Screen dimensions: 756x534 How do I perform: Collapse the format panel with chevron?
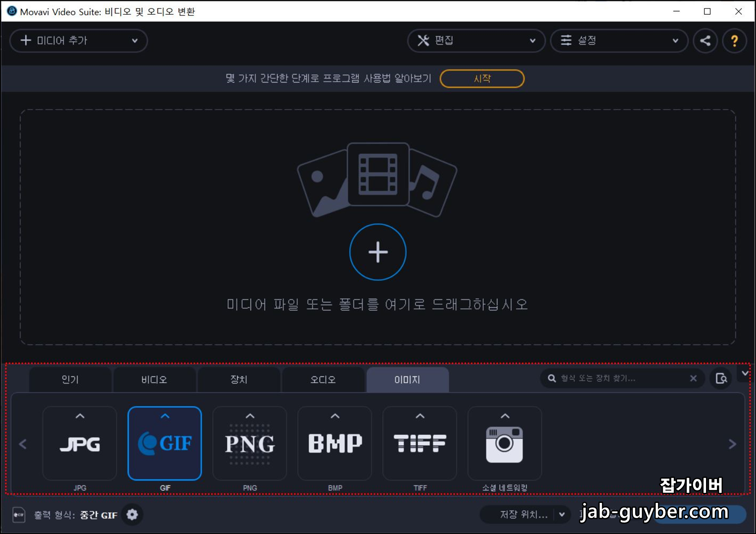pyautogui.click(x=745, y=373)
